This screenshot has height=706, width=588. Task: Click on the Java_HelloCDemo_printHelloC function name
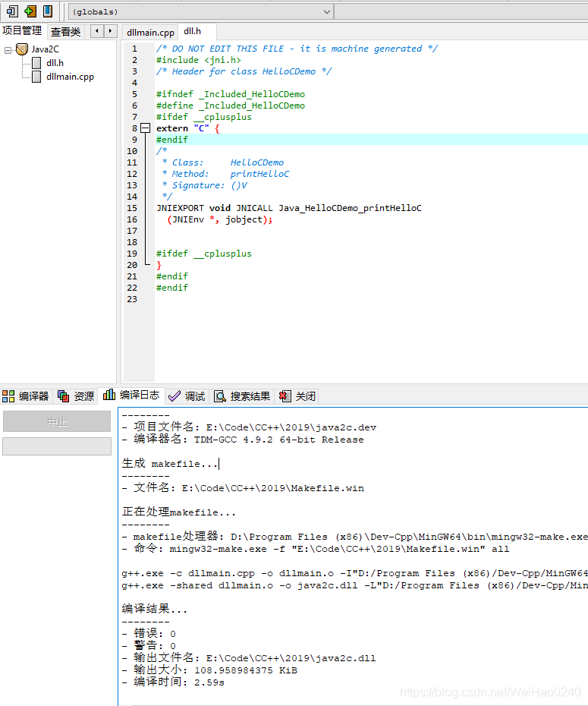[350, 208]
